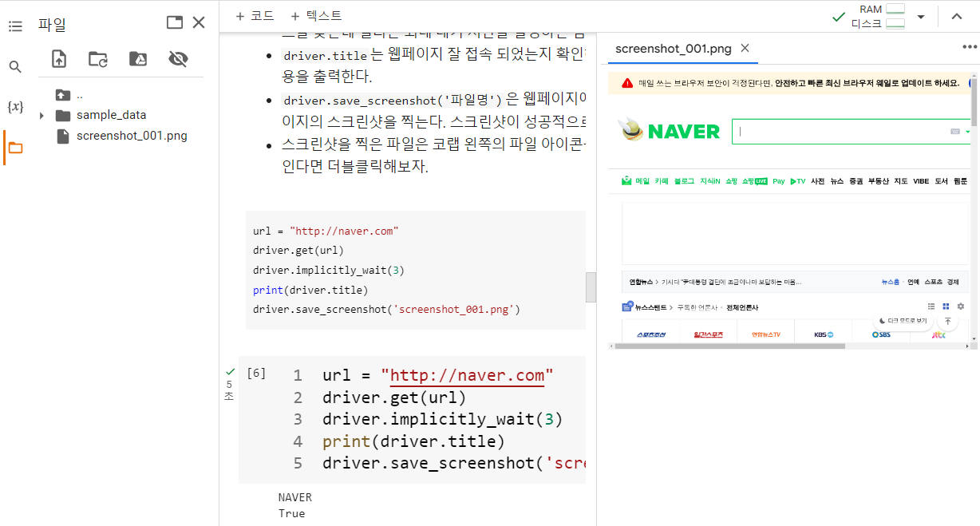Viewport: 980px width, 526px height.
Task: Add a new code cell with + 코드
Action: coord(255,16)
